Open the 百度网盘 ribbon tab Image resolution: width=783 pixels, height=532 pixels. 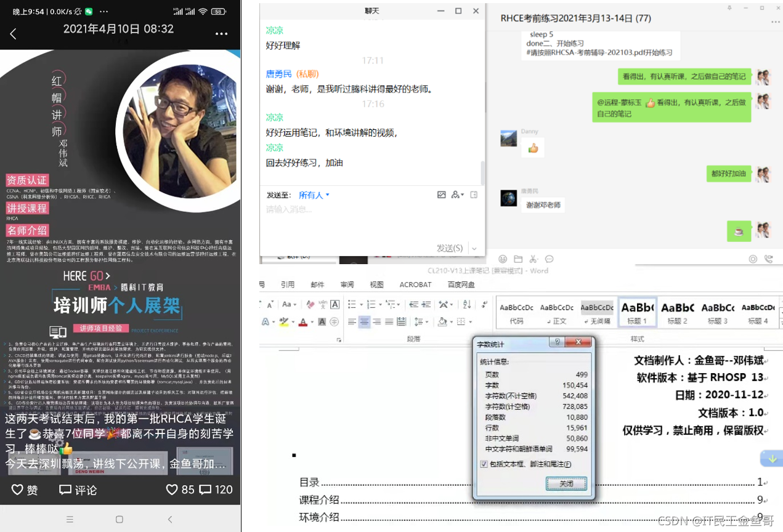pos(461,284)
